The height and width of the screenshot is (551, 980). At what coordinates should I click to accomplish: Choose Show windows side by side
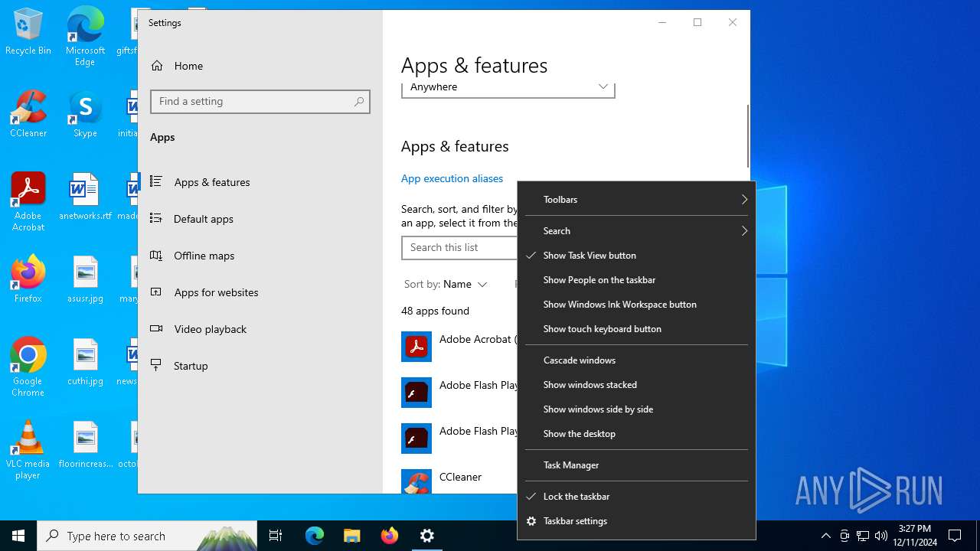(636, 409)
